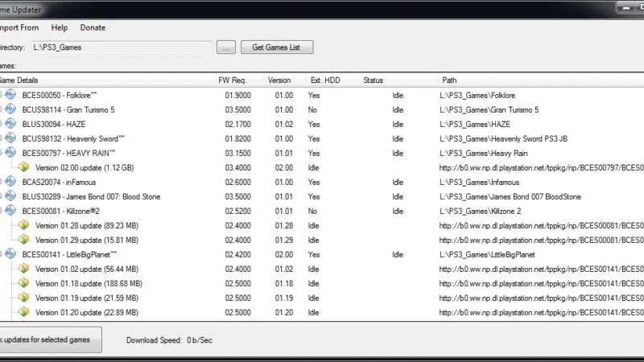Viewport: 644px width, 362px height.
Task: Click package icon of Version 01.18 update (188.68 MB)
Action: pos(24,283)
